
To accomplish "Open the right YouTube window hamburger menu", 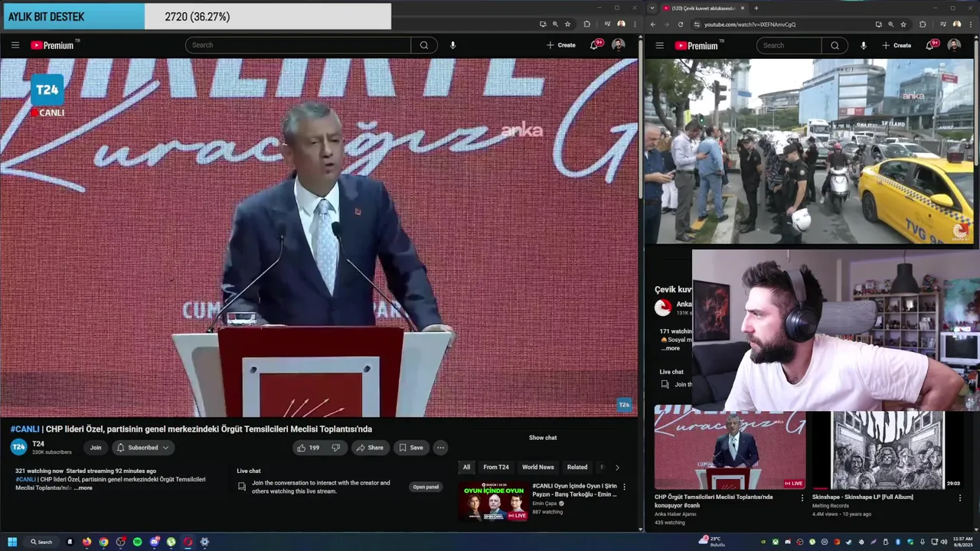I will tap(659, 46).
